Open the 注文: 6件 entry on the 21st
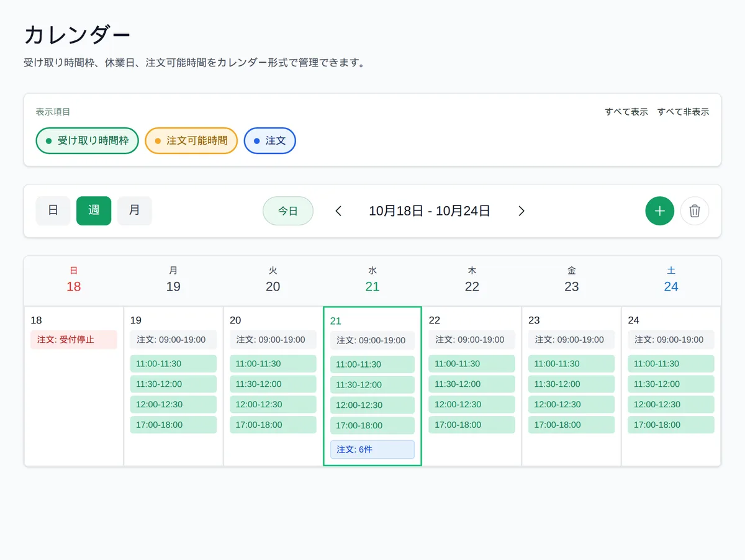 click(x=372, y=449)
